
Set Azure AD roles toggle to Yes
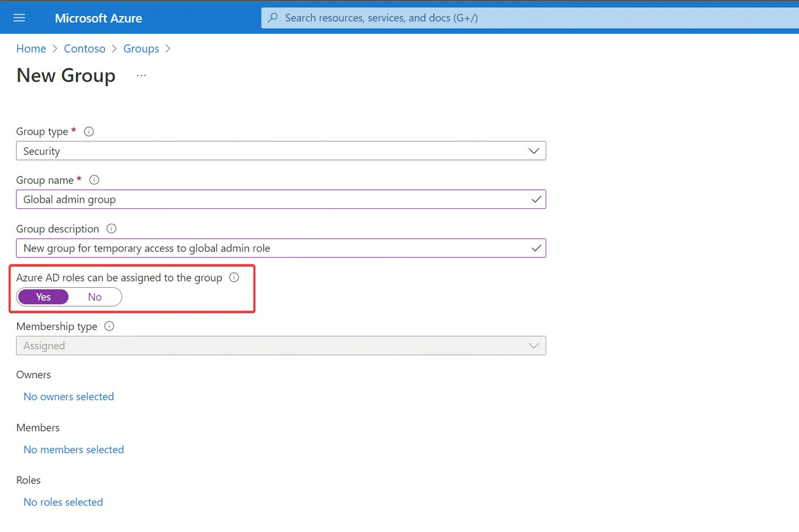43,297
